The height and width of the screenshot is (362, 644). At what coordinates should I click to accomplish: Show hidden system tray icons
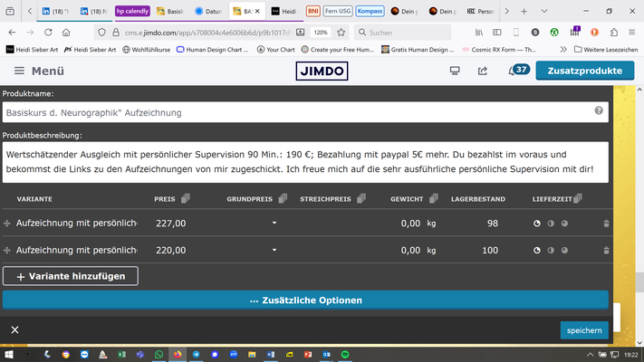click(590, 354)
